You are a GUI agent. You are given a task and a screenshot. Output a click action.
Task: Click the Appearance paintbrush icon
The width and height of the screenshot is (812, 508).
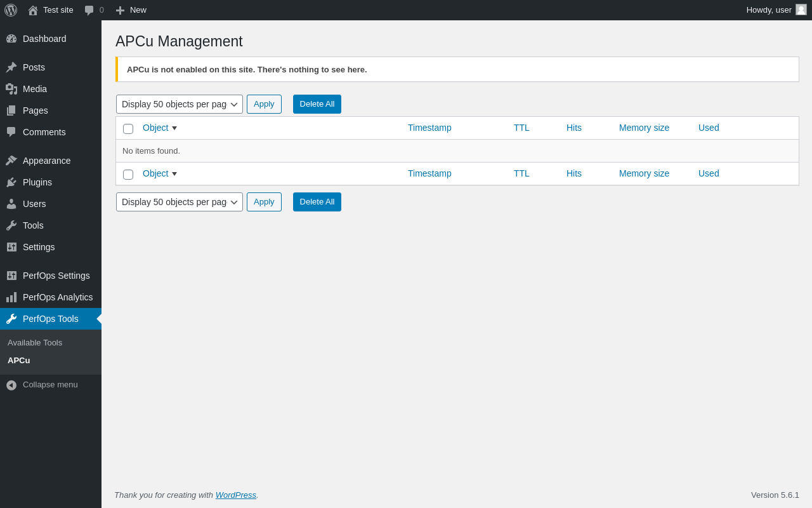pyautogui.click(x=11, y=161)
